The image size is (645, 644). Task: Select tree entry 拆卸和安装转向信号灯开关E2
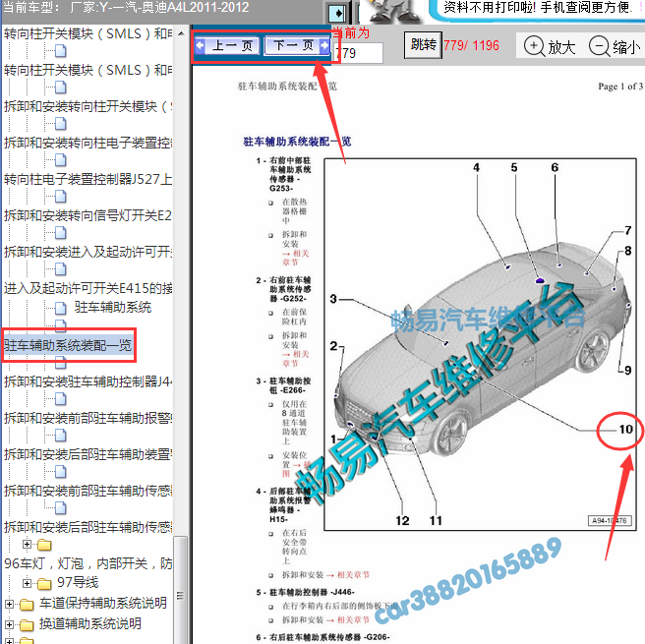coord(88,215)
